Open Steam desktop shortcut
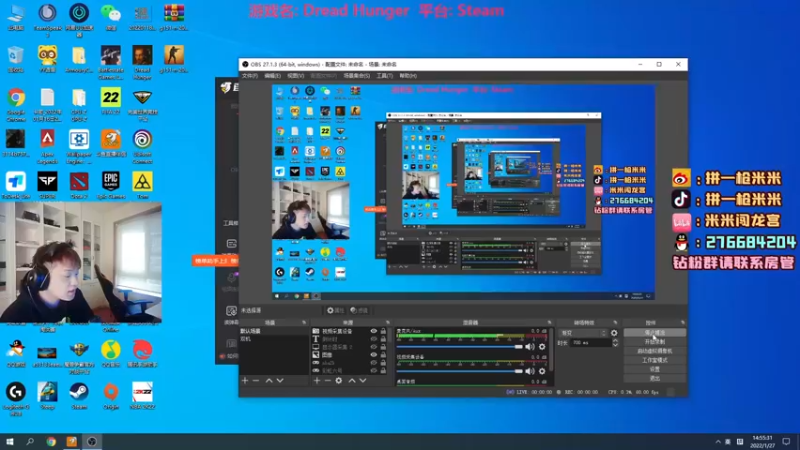 [79, 396]
